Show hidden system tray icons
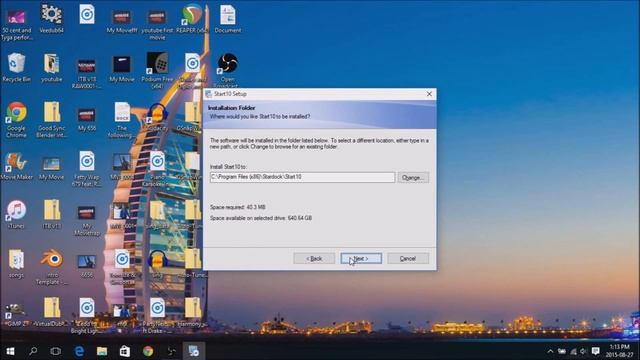The height and width of the screenshot is (360, 640). click(550, 351)
